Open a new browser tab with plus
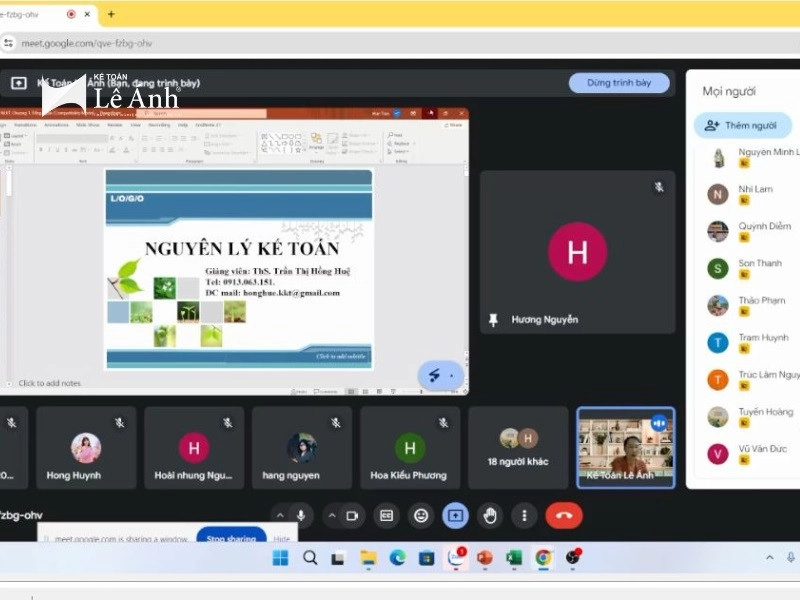The image size is (800, 600). (x=111, y=14)
